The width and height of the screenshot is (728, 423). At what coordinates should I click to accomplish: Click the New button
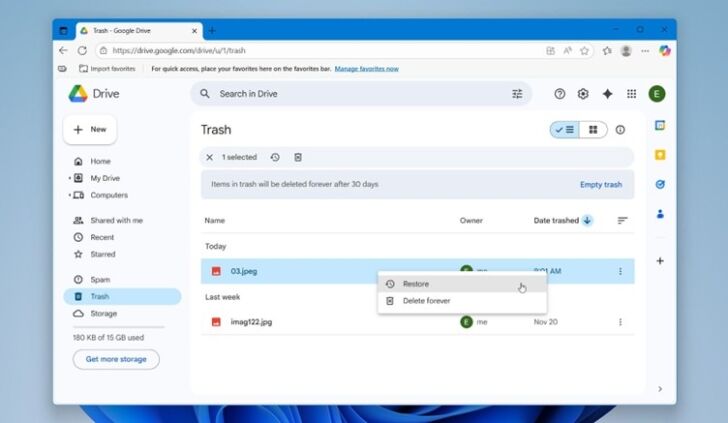(x=90, y=130)
